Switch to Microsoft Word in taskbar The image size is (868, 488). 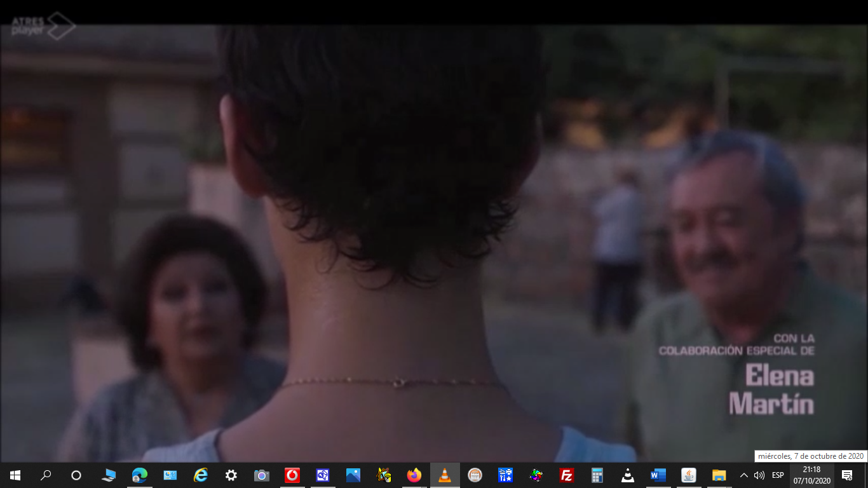pyautogui.click(x=658, y=475)
